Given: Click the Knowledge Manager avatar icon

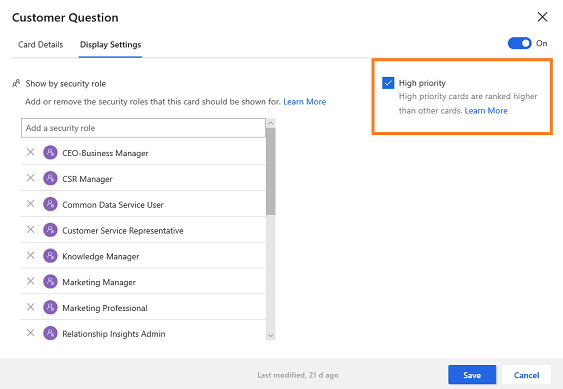Looking at the screenshot, I should coord(50,256).
